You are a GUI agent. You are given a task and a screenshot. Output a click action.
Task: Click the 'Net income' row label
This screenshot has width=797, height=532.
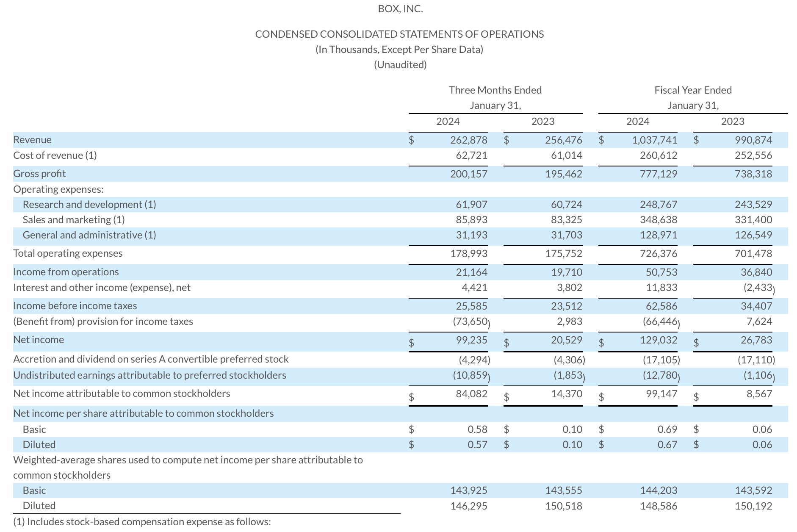pos(39,340)
